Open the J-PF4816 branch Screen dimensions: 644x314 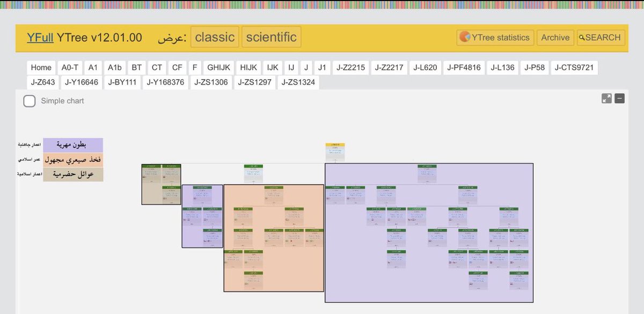click(x=465, y=68)
